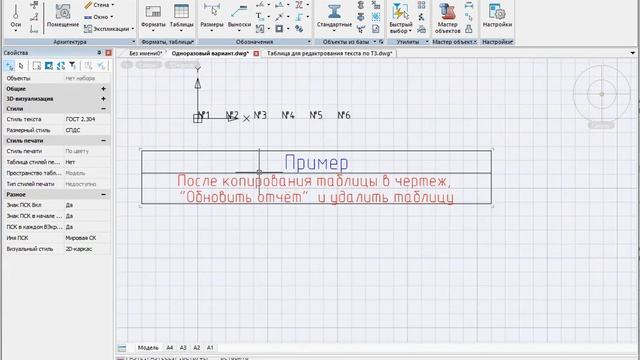Open the Оси axes tool

(x=16, y=16)
